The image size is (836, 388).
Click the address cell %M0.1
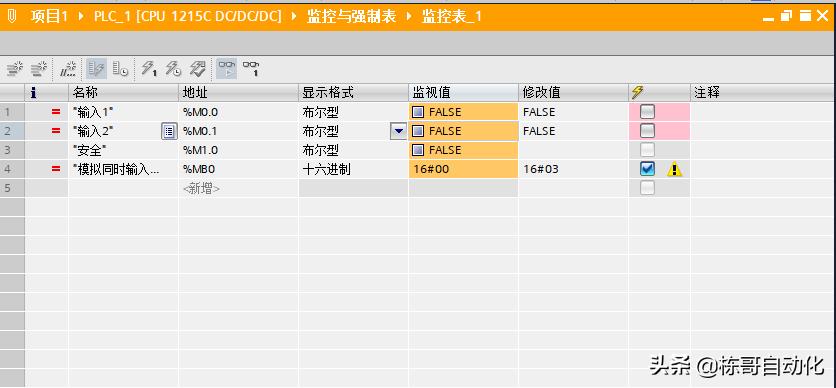[x=238, y=131]
